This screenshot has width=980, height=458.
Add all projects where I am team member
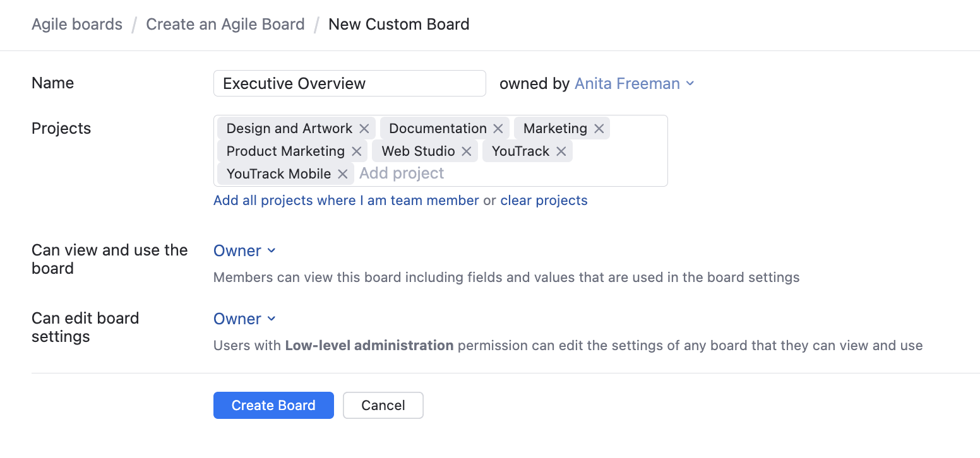click(345, 200)
